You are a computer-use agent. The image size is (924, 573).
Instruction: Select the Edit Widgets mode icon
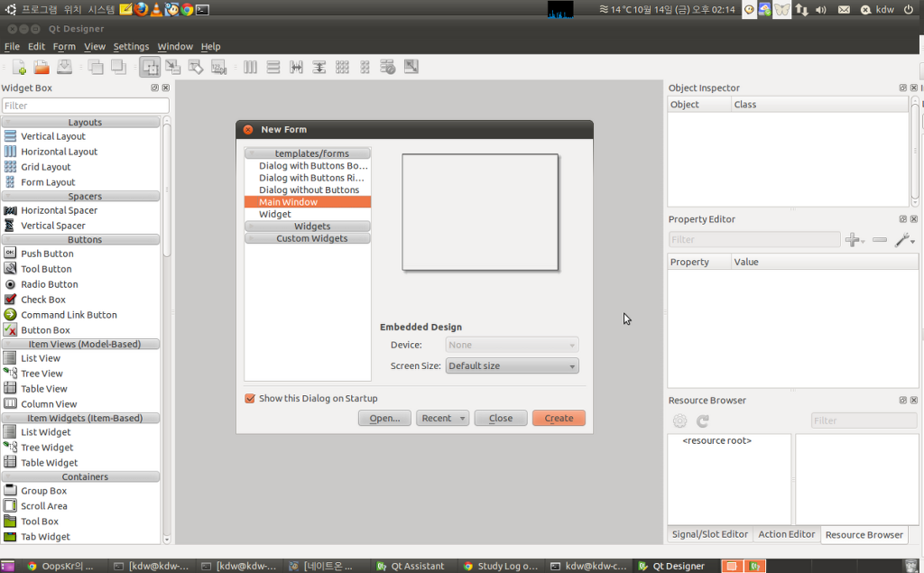(150, 67)
